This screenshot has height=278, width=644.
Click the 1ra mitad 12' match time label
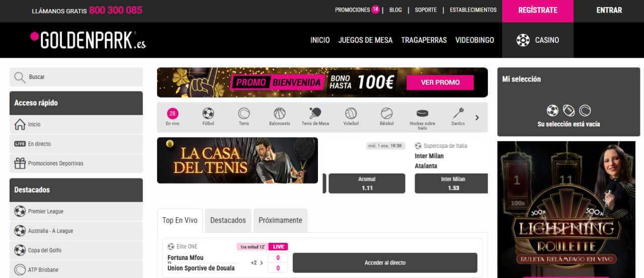pos(252,247)
